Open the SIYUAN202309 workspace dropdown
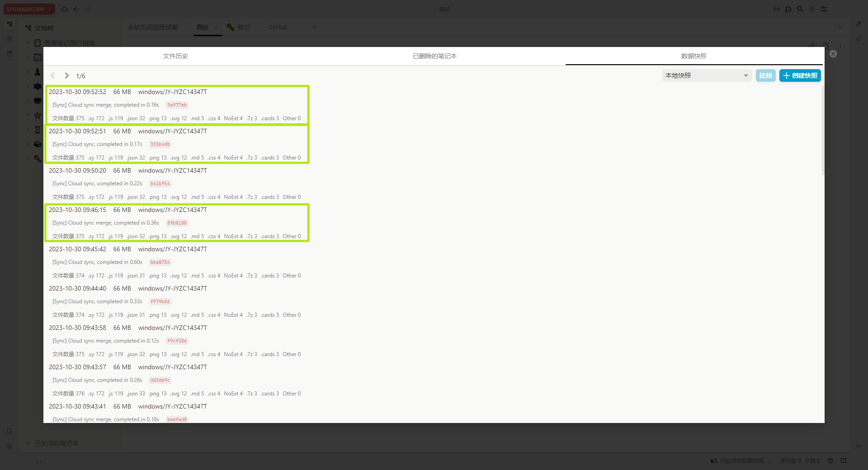This screenshot has height=470, width=868. pos(29,9)
